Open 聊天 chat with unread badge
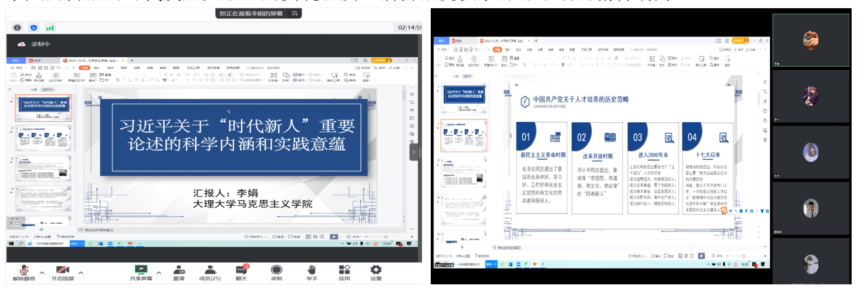The height and width of the screenshot is (292, 868). click(241, 272)
